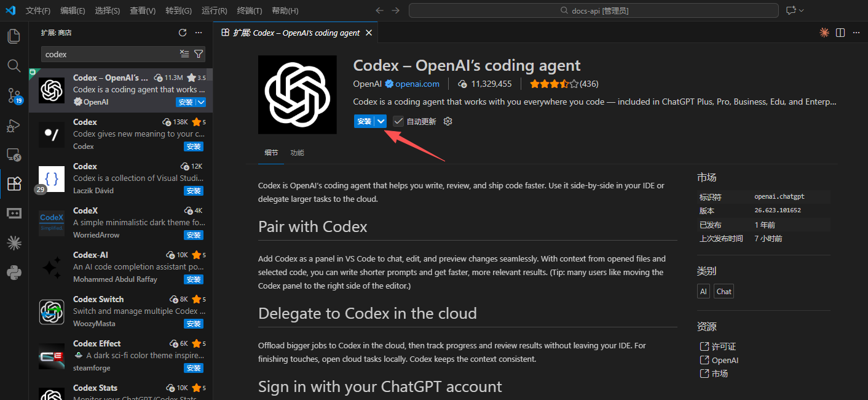Image resolution: width=868 pixels, height=400 pixels.
Task: Install the Codex Switch extension
Action: (x=194, y=324)
